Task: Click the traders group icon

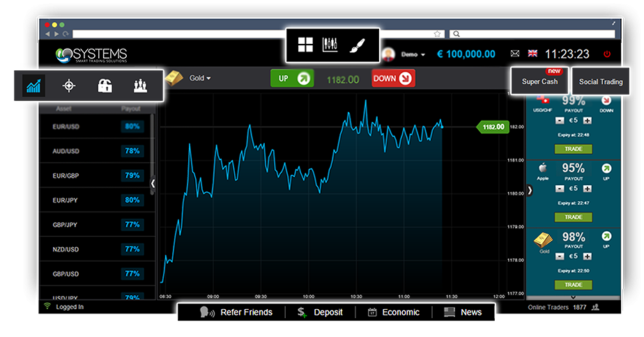Action: [x=139, y=86]
